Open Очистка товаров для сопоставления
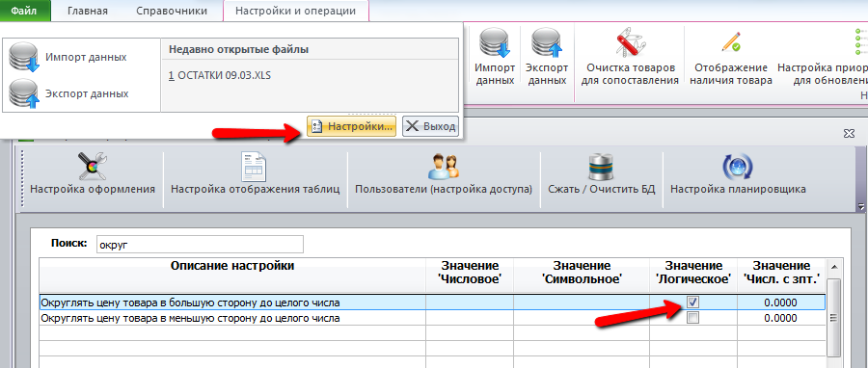The image size is (868, 368). tap(631, 57)
